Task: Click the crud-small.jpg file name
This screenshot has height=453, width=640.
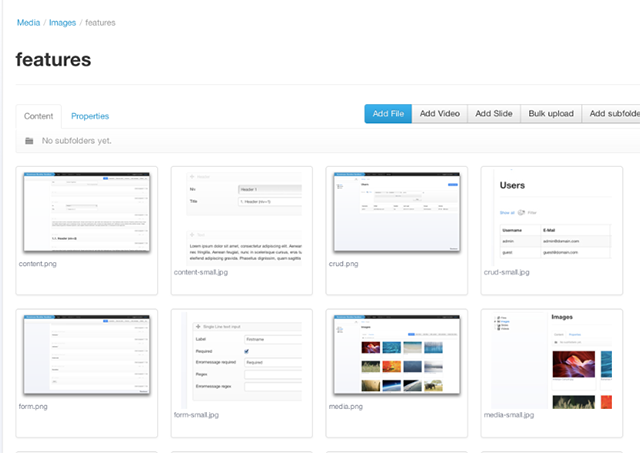Action: (x=507, y=272)
